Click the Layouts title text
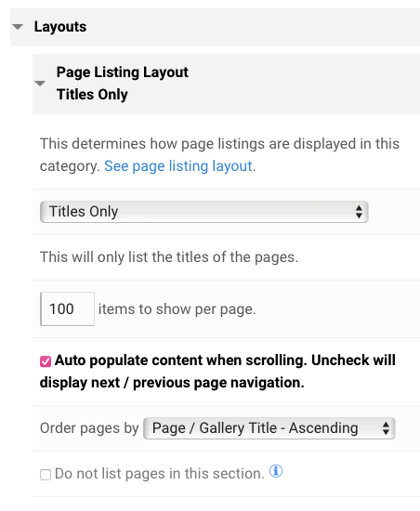420x511 pixels. pos(60,27)
